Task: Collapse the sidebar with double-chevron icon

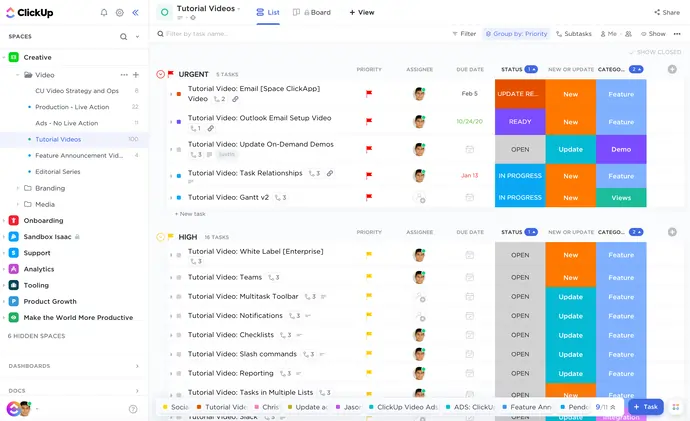Action: tap(136, 12)
